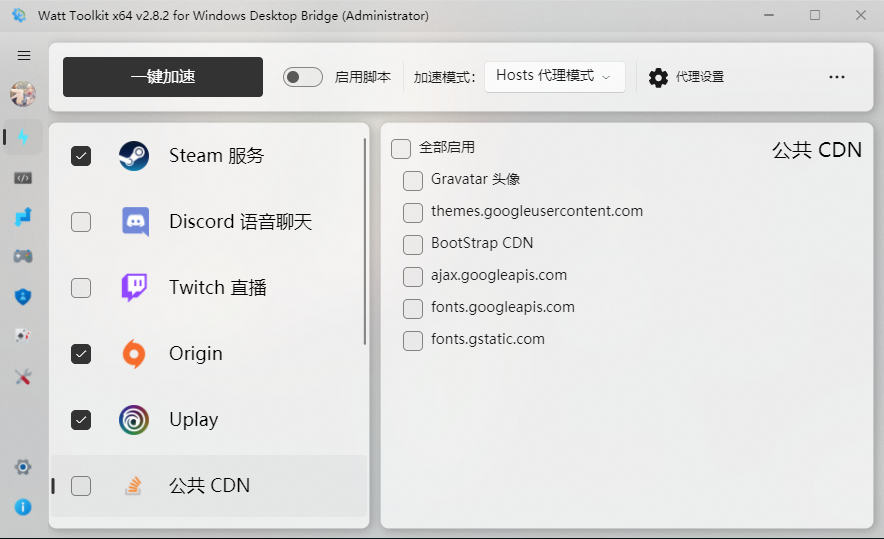Uncheck the Origin checkbox
Viewport: 884px width, 539px height.
coord(81,354)
